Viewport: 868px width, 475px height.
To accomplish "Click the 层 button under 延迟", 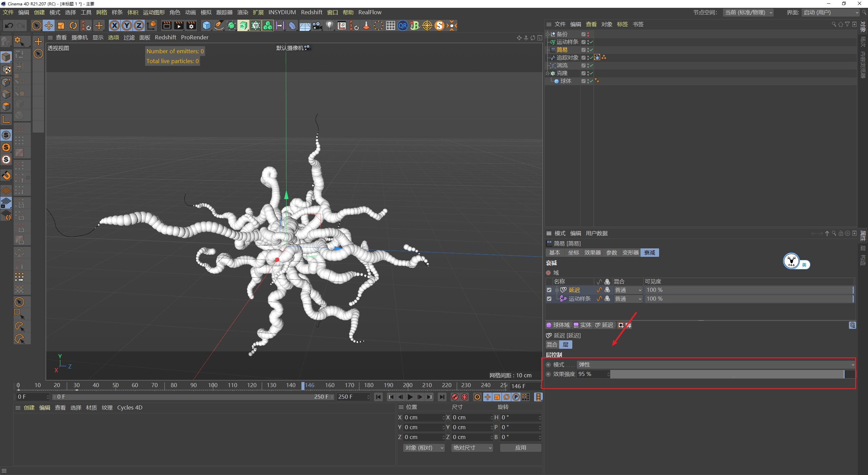I will pos(566,344).
